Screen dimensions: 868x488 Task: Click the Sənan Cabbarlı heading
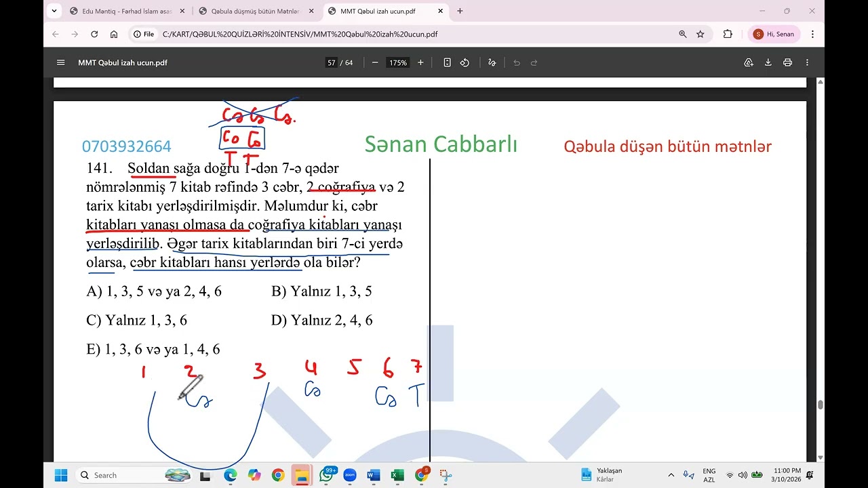pyautogui.click(x=441, y=144)
